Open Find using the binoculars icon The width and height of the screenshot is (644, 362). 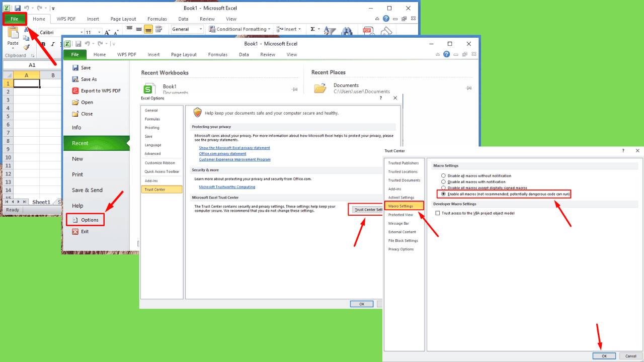click(x=347, y=31)
